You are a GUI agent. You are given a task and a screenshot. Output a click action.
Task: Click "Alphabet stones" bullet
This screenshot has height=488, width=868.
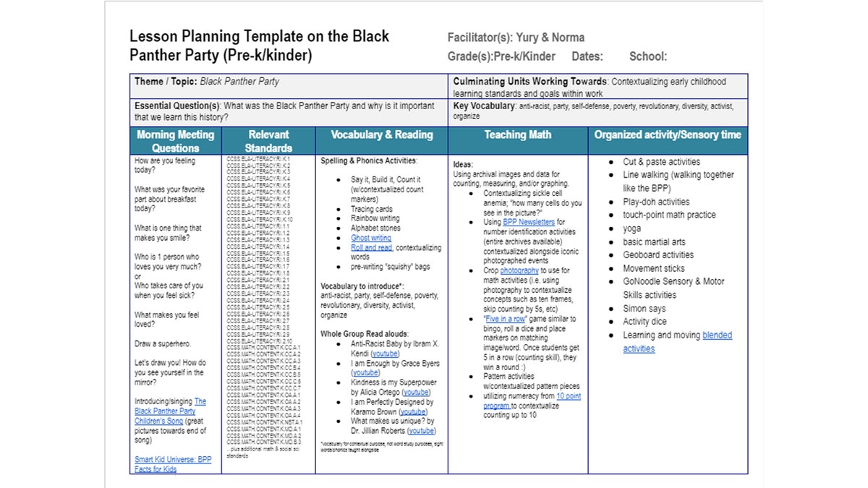375,228
